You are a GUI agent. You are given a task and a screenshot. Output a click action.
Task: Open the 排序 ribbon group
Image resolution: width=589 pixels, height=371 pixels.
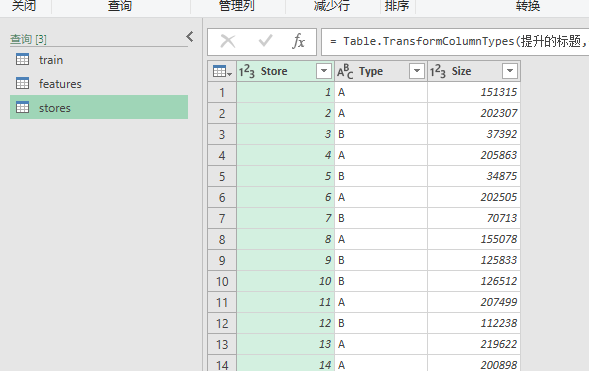(x=397, y=6)
